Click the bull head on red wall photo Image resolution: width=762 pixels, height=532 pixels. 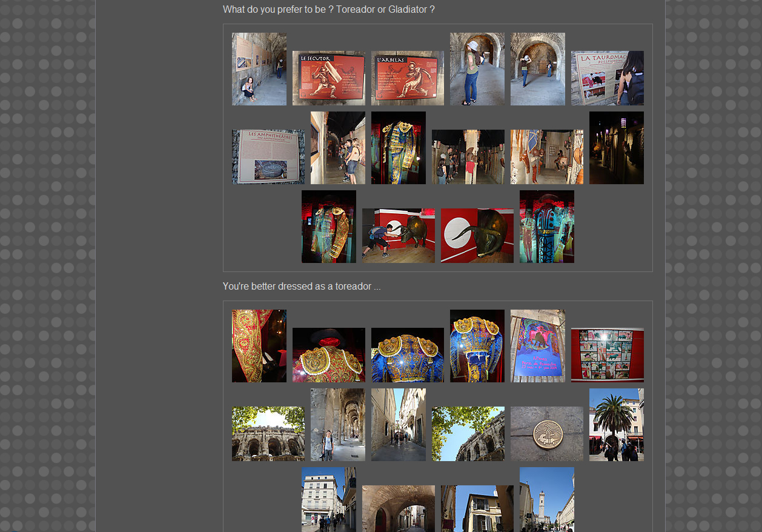point(477,236)
